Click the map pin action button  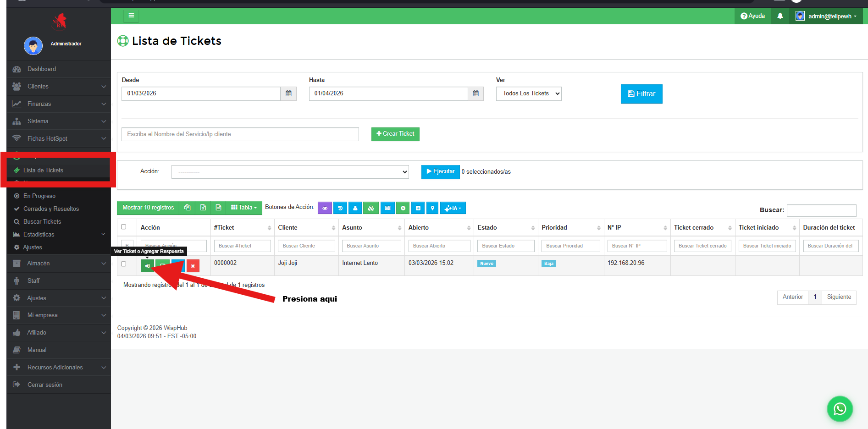[432, 208]
